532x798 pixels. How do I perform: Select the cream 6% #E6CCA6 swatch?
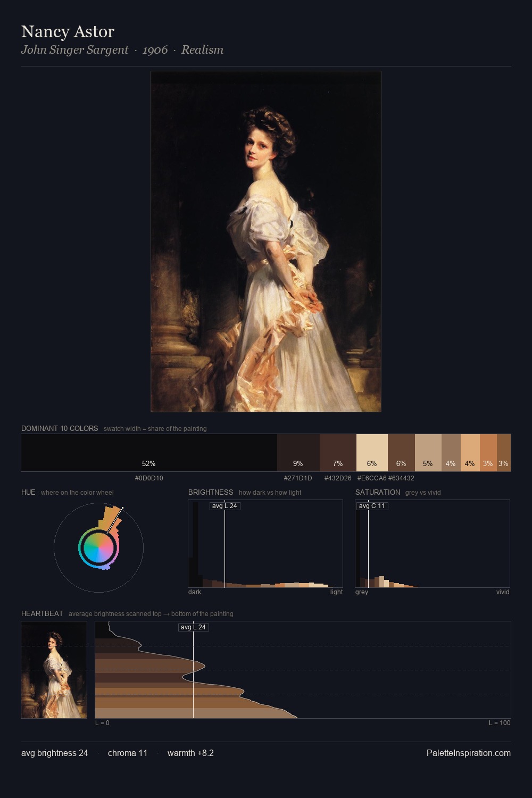pyautogui.click(x=372, y=453)
